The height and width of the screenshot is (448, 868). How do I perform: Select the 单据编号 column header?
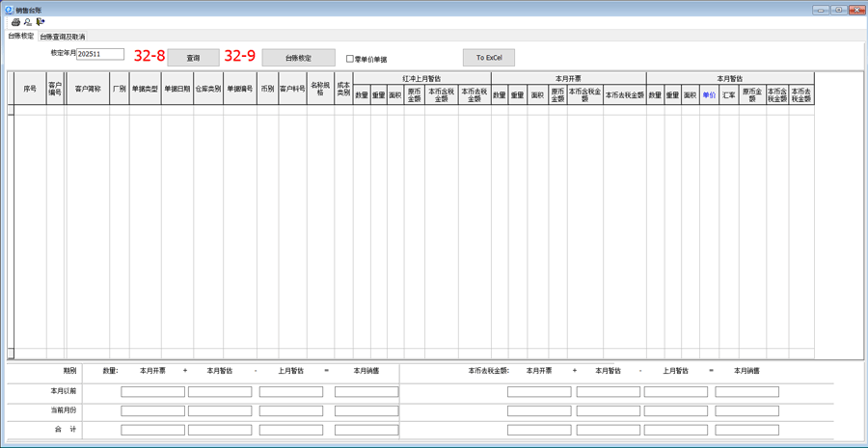click(x=239, y=89)
